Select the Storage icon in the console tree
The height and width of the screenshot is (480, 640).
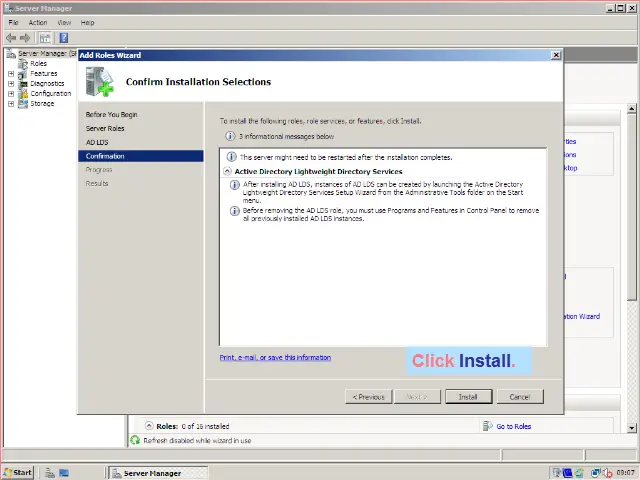23,104
